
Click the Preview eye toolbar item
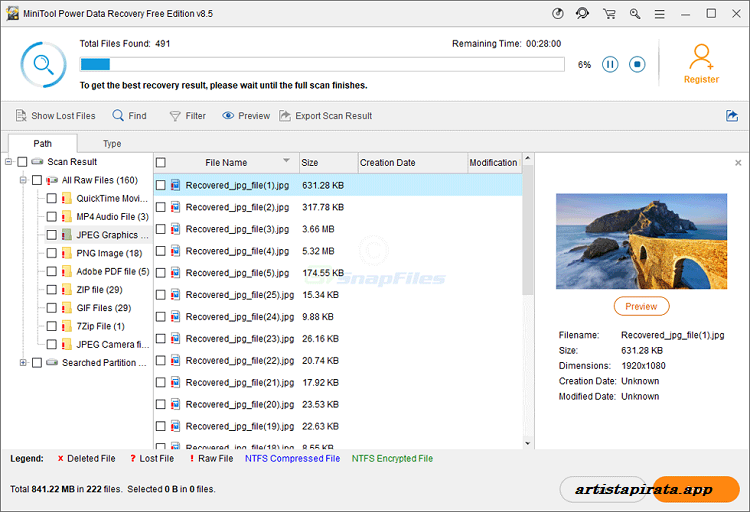pyautogui.click(x=246, y=116)
